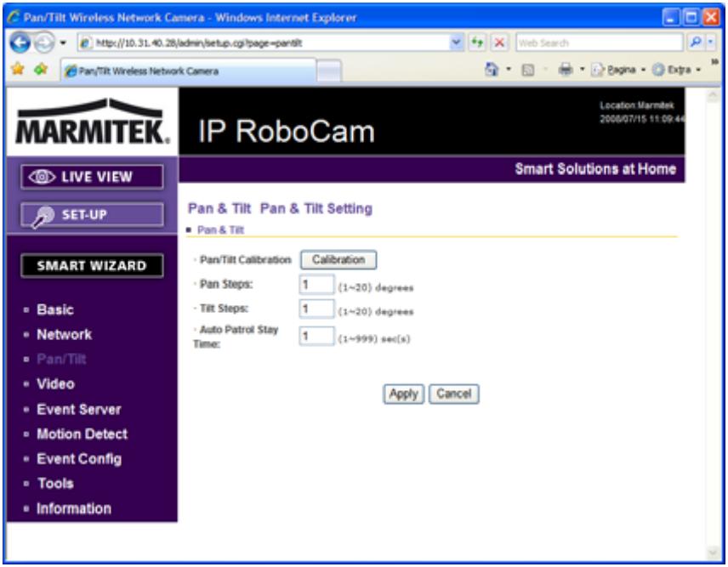The width and height of the screenshot is (728, 567).
Task: Open the Event Config section
Action: 79,459
